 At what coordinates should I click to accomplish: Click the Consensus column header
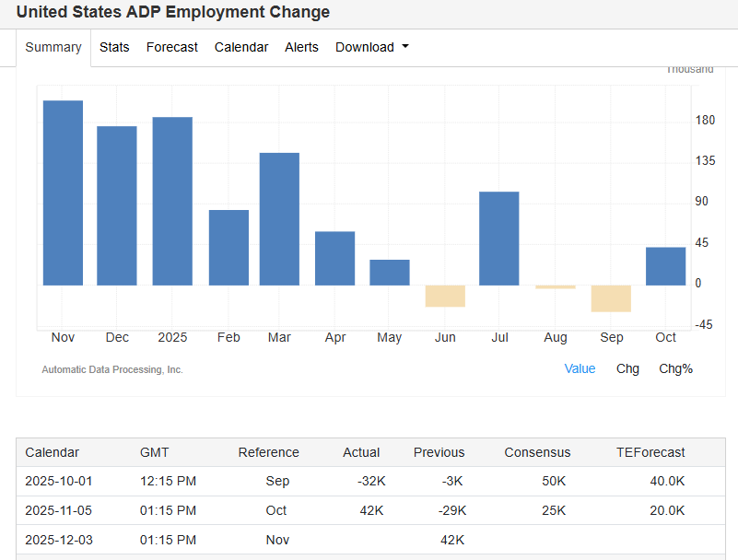pyautogui.click(x=537, y=452)
